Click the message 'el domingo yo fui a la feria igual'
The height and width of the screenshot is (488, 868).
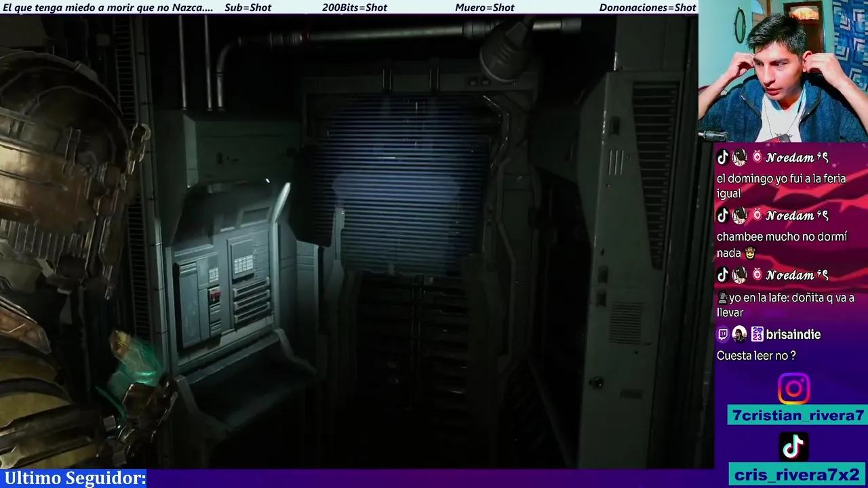781,186
